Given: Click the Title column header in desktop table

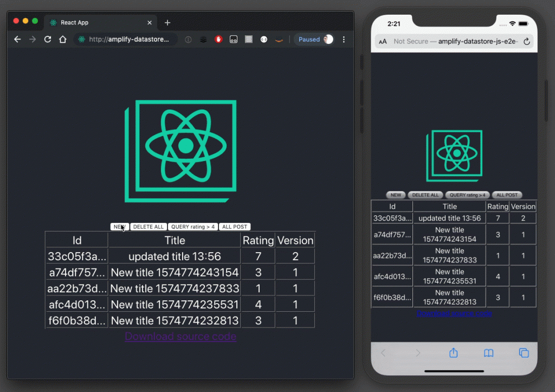Looking at the screenshot, I should pos(175,240).
